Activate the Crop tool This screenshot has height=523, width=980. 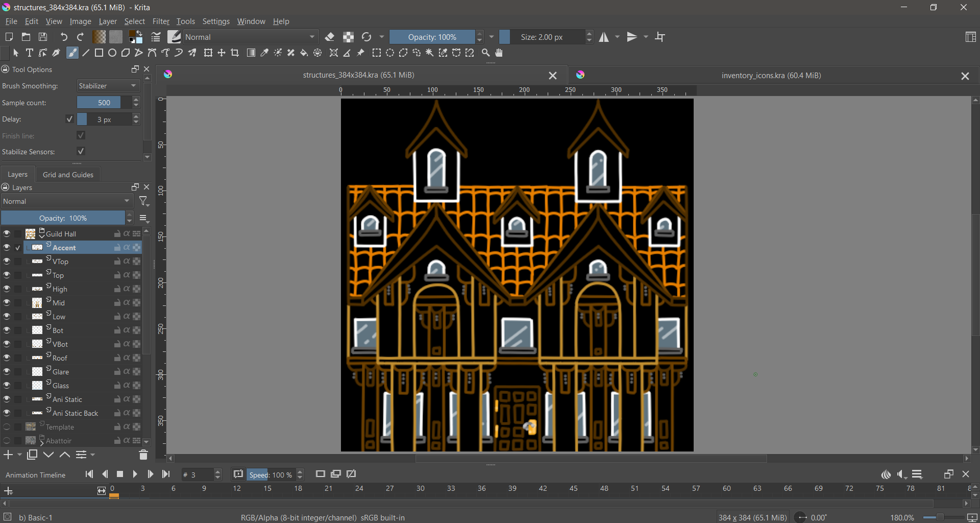click(x=235, y=53)
